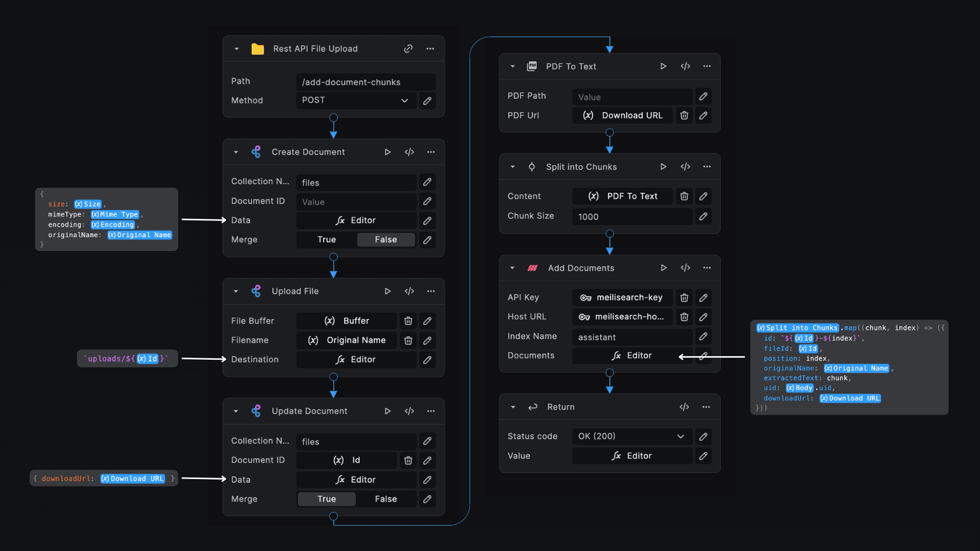Viewport: 980px width, 551px height.
Task: Collapse the Split into Chunks node
Action: tap(512, 167)
